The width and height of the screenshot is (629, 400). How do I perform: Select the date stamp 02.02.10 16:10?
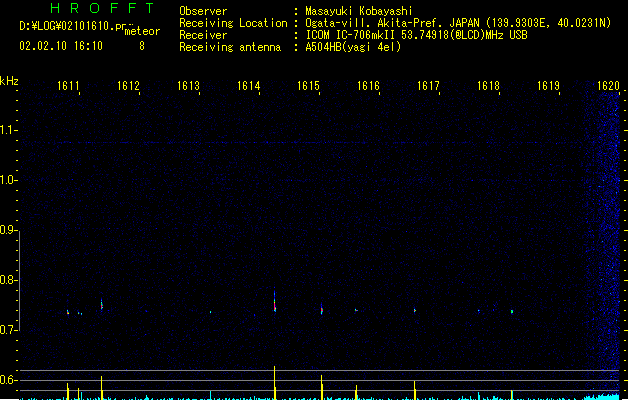click(x=61, y=46)
